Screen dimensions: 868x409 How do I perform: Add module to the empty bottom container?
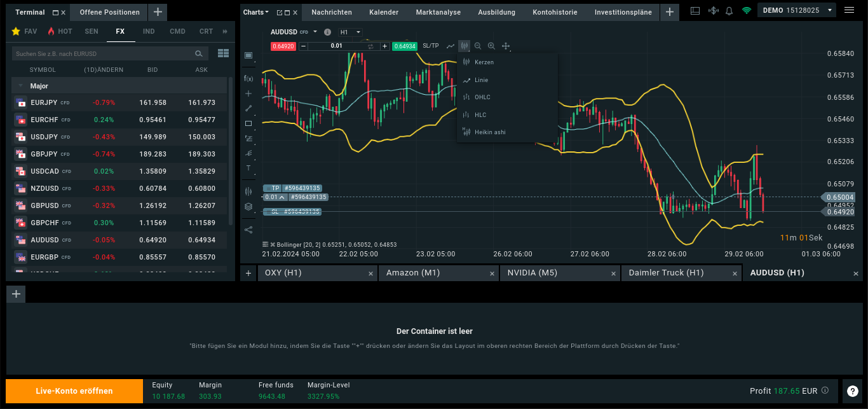click(x=16, y=293)
